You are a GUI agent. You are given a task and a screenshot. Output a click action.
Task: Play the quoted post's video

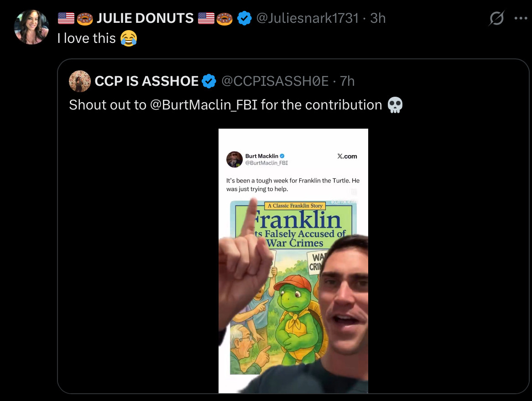[293, 260]
